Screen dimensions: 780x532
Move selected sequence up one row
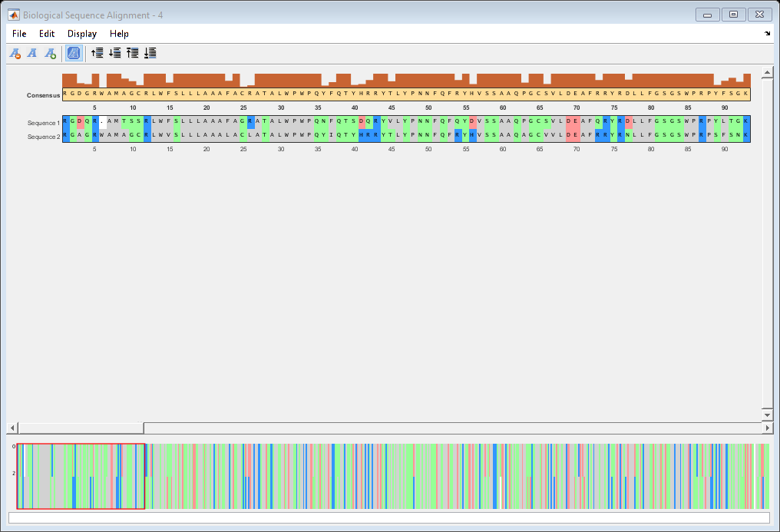click(97, 53)
